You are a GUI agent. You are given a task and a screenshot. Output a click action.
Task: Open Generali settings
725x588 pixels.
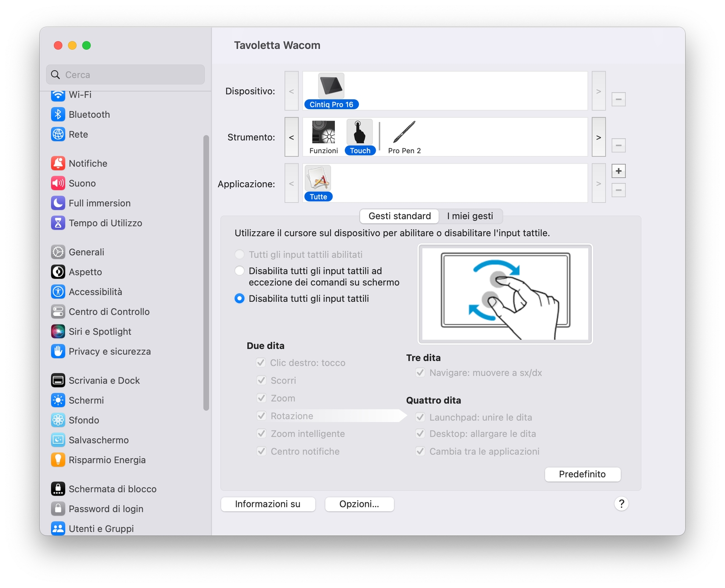(77, 252)
